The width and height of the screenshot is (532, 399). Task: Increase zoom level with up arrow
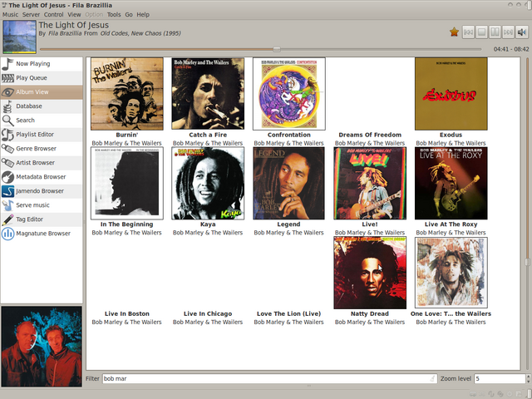tap(529, 377)
